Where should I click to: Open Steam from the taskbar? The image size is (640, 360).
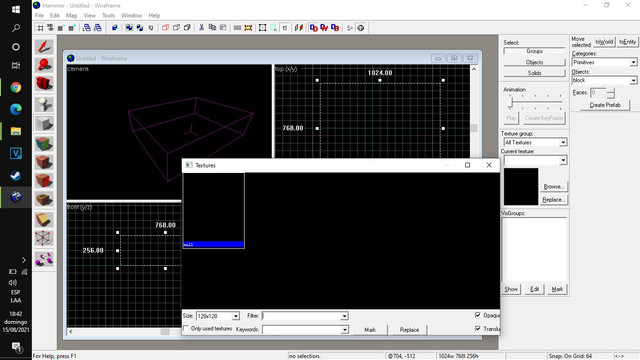point(16,176)
